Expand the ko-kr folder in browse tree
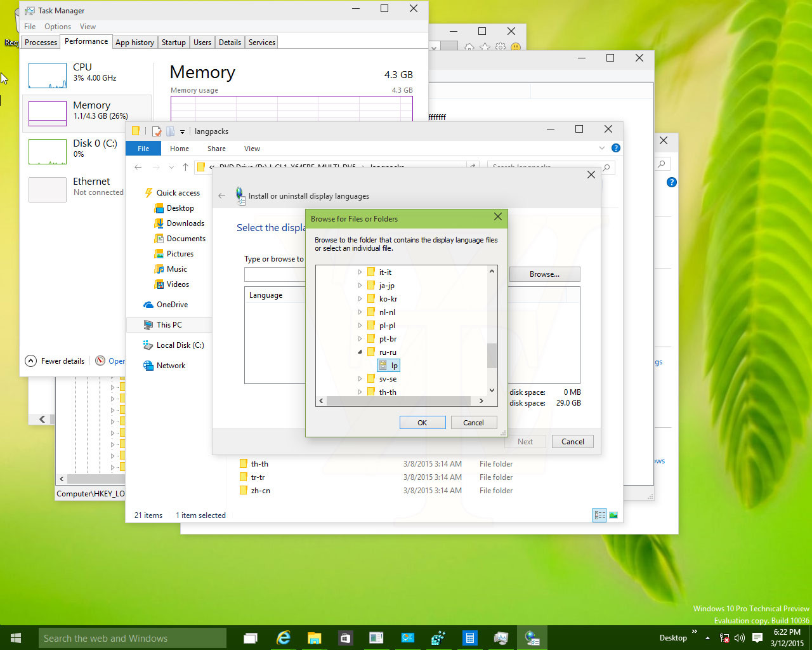812x650 pixels. pos(360,299)
